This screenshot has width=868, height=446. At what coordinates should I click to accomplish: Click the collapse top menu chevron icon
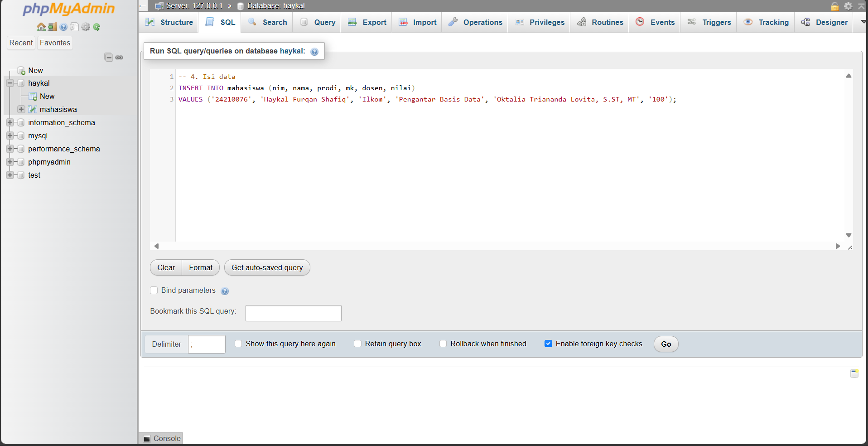861,6
